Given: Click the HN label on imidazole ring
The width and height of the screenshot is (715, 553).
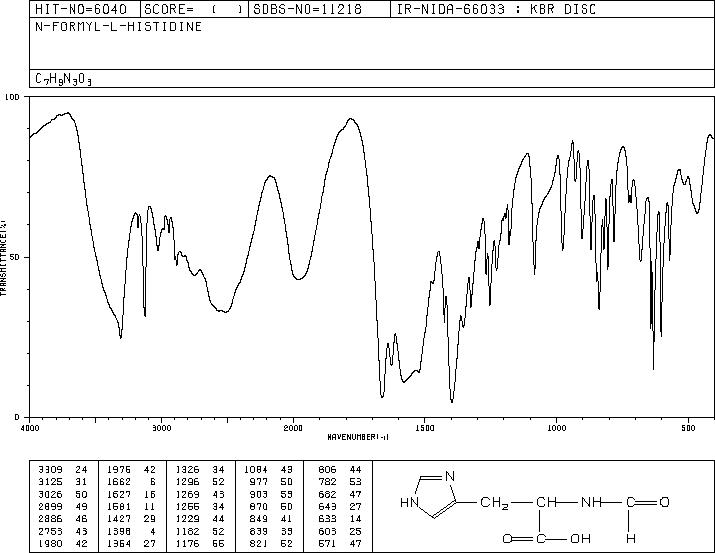Looking at the screenshot, I should (x=409, y=502).
